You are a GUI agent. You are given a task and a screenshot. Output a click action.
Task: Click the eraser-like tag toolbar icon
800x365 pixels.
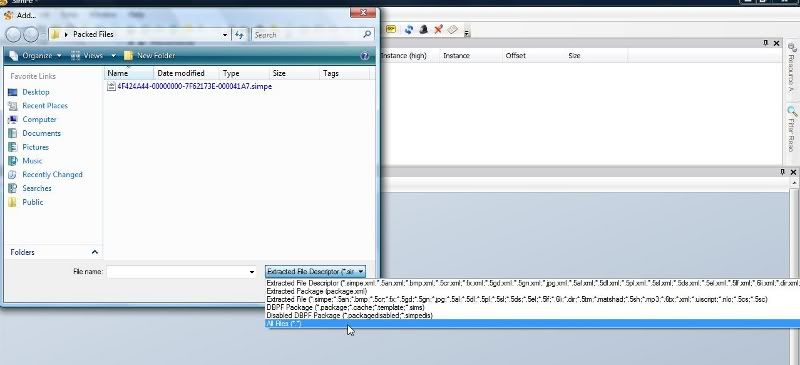453,30
